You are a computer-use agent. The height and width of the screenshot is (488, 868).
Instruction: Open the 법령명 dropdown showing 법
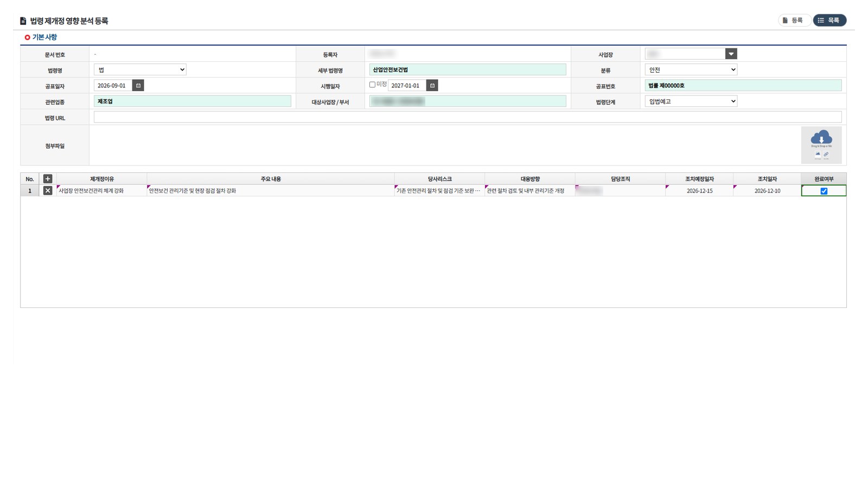(140, 69)
